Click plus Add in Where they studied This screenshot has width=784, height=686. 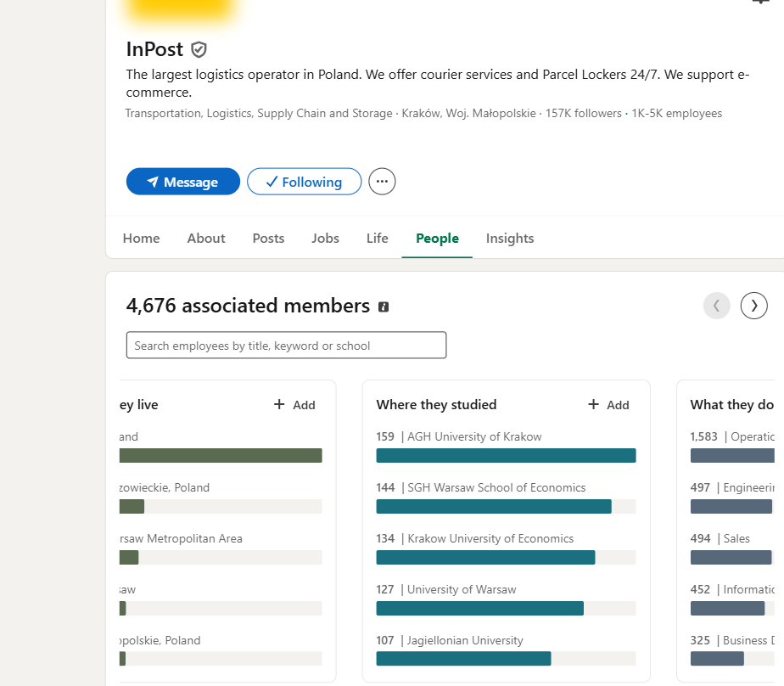pyautogui.click(x=608, y=405)
